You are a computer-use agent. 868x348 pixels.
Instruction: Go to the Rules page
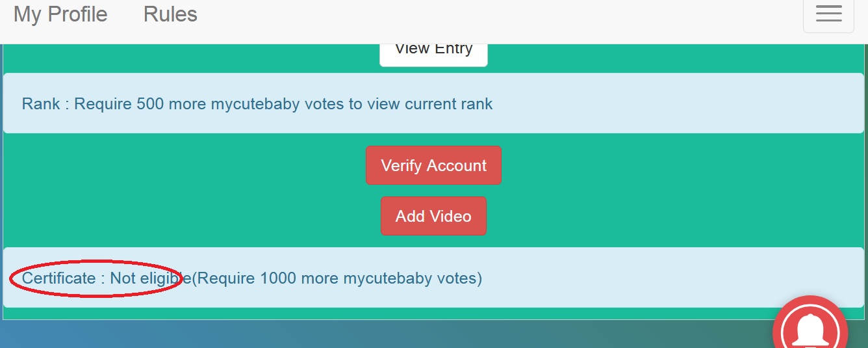[x=170, y=14]
